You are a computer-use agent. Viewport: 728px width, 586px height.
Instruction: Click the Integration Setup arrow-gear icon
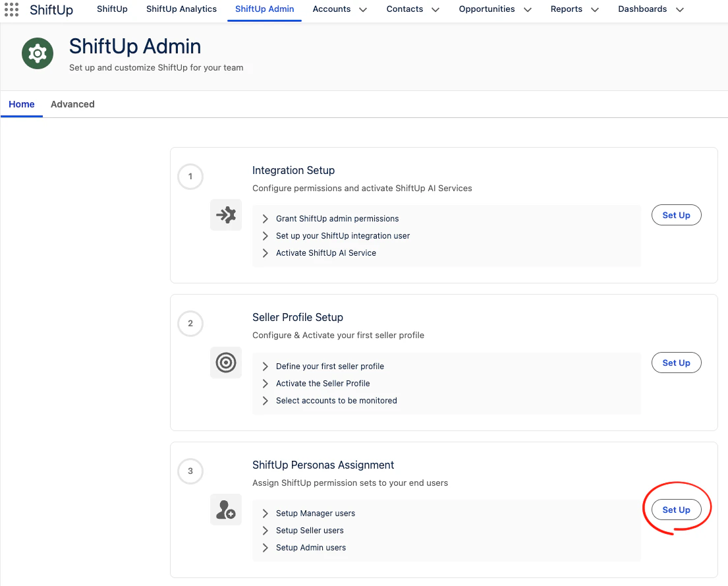(x=226, y=215)
